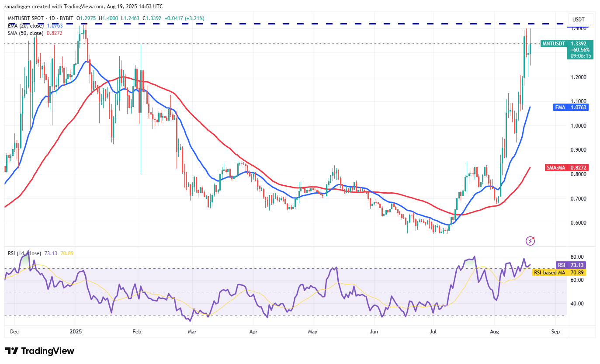Select the EMA (20, close) indicator legend
The image size is (600, 364).
pyautogui.click(x=24, y=26)
